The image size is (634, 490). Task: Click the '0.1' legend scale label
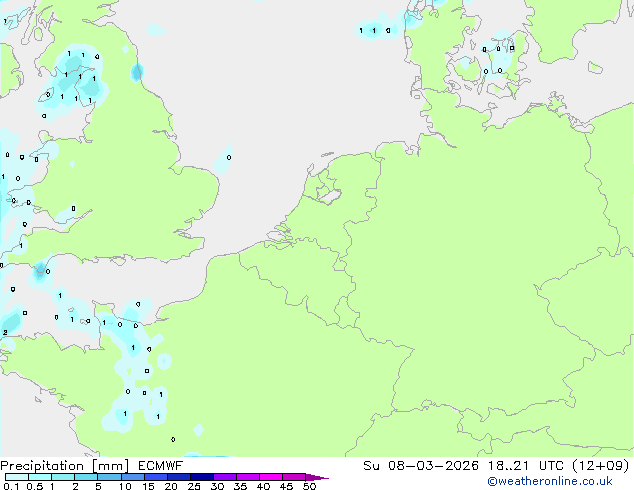(11, 486)
